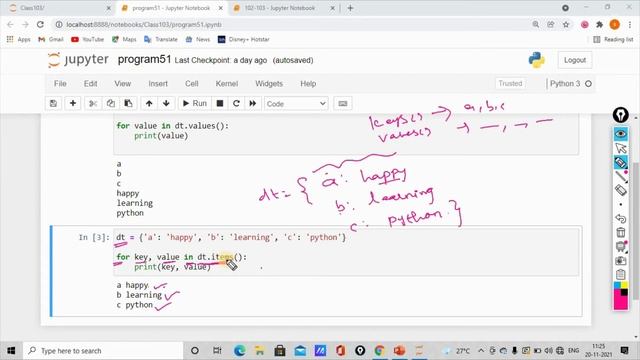Viewport: 640px width, 360px height.
Task: Open the Chrome three-dot menu
Action: [630, 24]
